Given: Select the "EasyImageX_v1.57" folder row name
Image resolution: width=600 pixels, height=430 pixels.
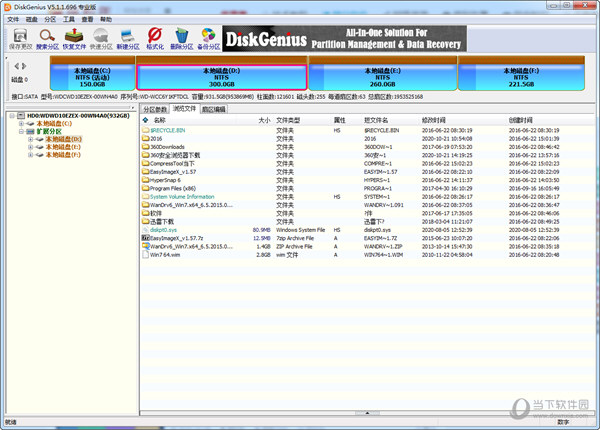Looking at the screenshot, I should (x=173, y=172).
